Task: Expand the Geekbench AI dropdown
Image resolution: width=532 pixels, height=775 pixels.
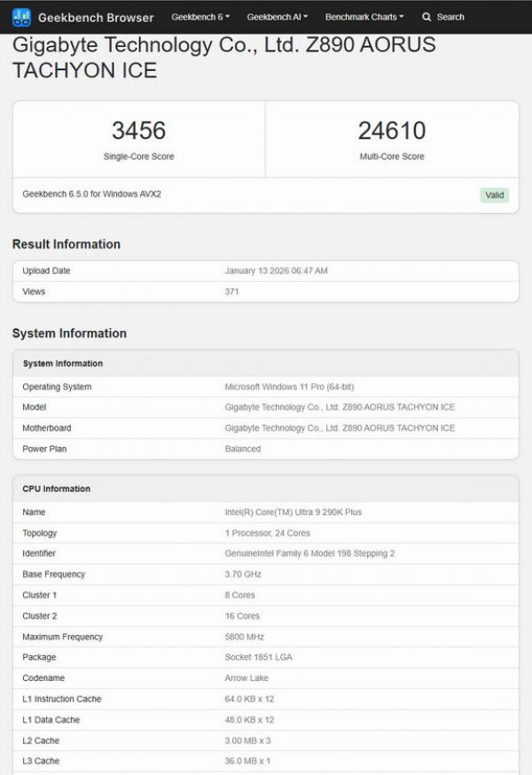Action: [x=278, y=17]
